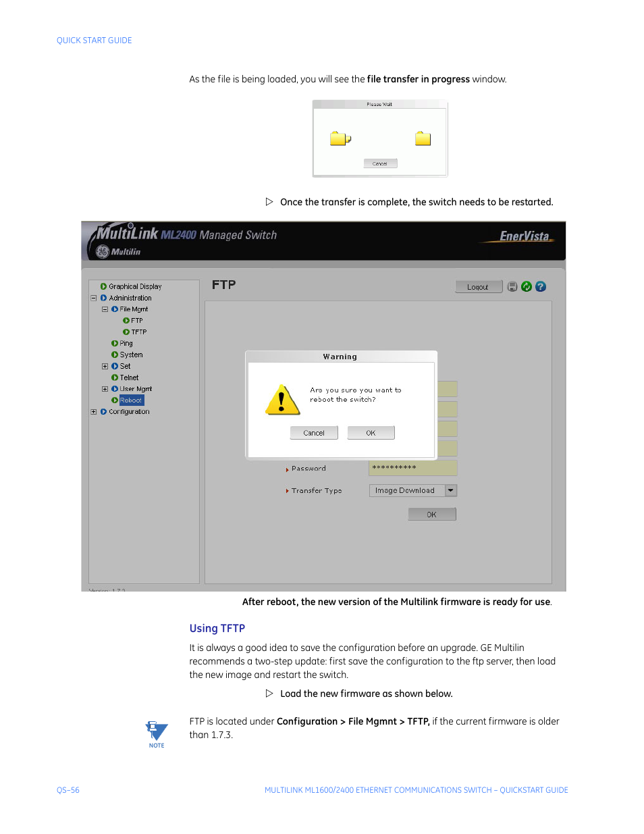Click the 'QS–56' page number

pyautogui.click(x=68, y=790)
